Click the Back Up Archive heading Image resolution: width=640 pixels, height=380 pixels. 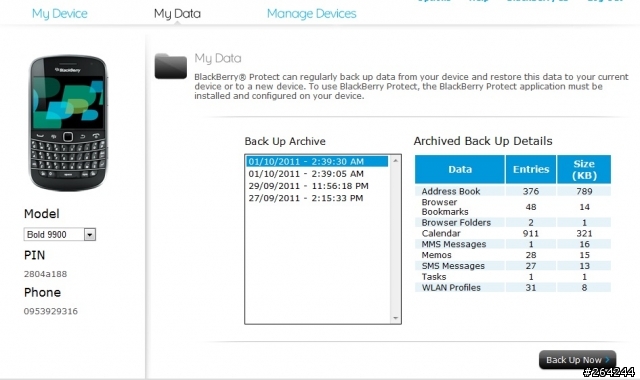pyautogui.click(x=285, y=141)
